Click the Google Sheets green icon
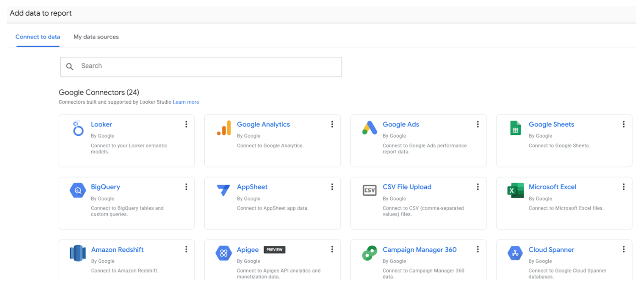The image size is (644, 295). (x=516, y=128)
